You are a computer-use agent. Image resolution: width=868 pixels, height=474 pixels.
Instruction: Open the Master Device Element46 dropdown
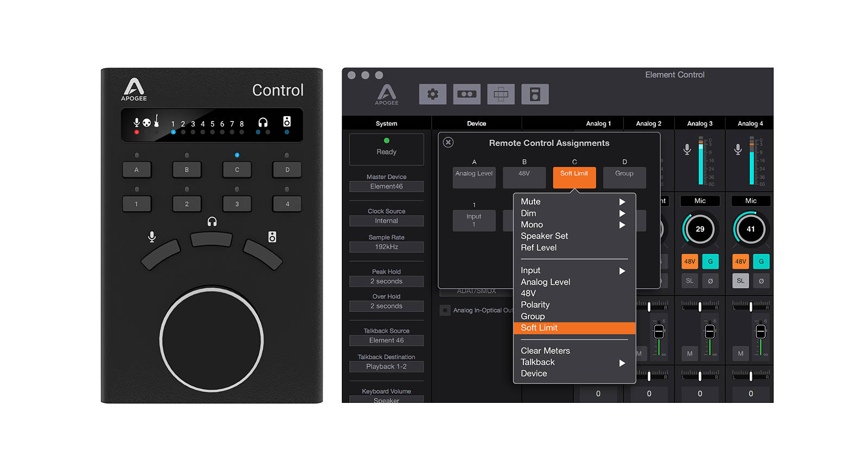coord(386,186)
